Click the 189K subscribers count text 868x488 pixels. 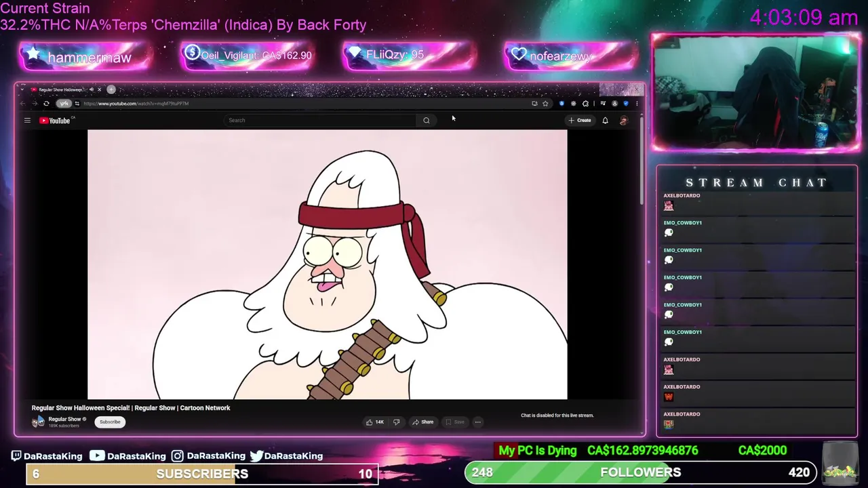coord(64,426)
